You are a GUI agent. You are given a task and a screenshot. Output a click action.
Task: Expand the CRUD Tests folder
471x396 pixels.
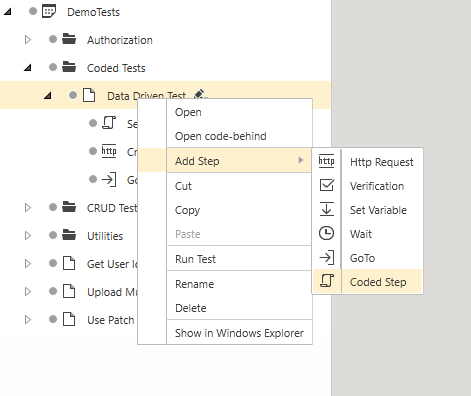pos(28,208)
